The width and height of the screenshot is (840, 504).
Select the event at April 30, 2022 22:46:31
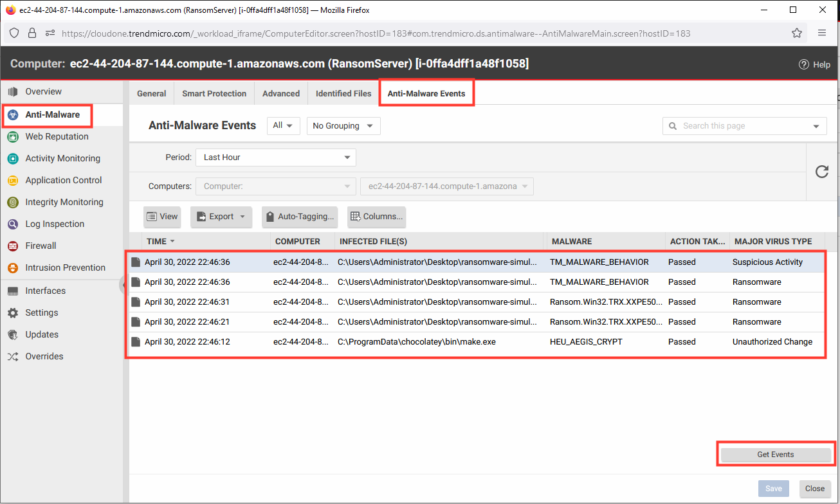[x=476, y=302]
